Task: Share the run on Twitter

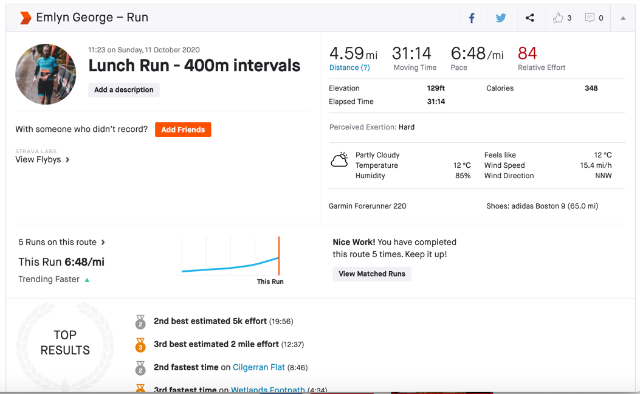Action: (501, 18)
